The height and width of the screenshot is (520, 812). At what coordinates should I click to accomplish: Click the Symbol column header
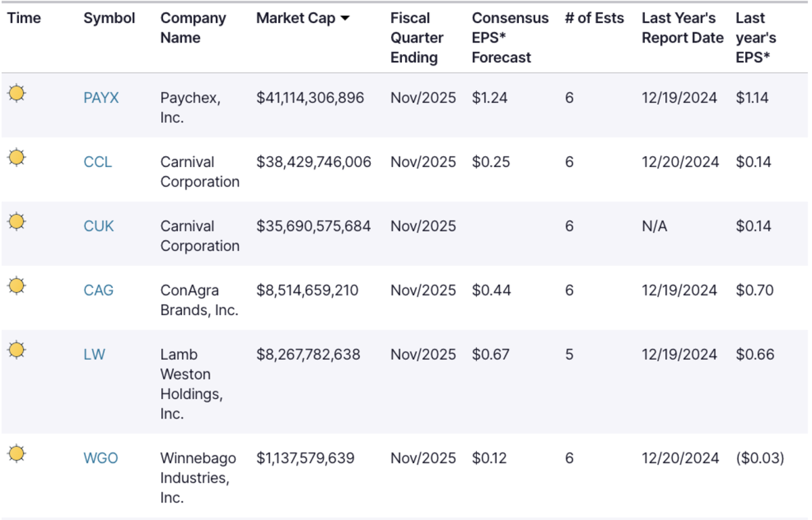coord(110,19)
